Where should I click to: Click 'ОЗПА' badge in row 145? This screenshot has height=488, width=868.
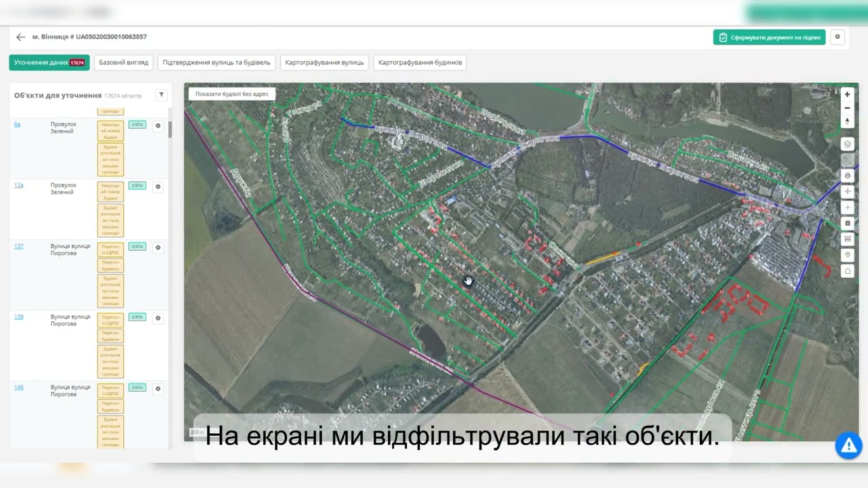pyautogui.click(x=137, y=387)
